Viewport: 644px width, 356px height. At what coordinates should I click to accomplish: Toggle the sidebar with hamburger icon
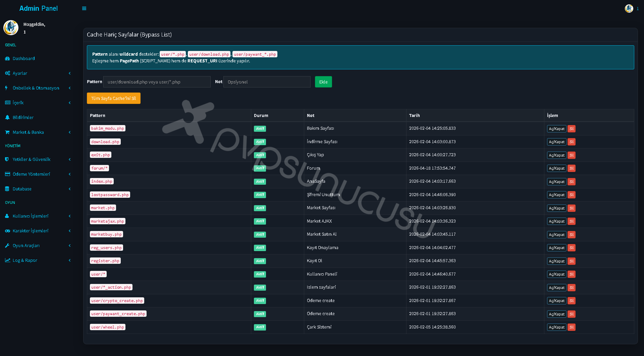coord(84,8)
